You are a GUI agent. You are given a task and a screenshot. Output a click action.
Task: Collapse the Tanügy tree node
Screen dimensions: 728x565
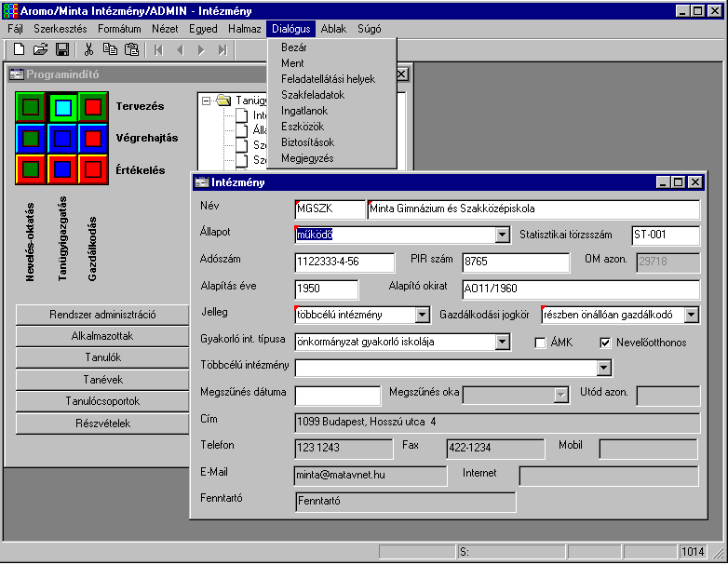[x=206, y=101]
